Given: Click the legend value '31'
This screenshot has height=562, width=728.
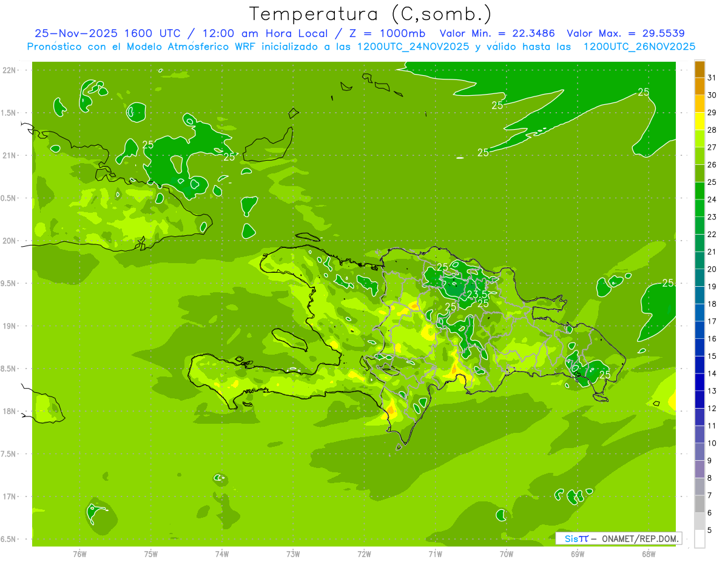Looking at the screenshot, I should click(x=712, y=78).
